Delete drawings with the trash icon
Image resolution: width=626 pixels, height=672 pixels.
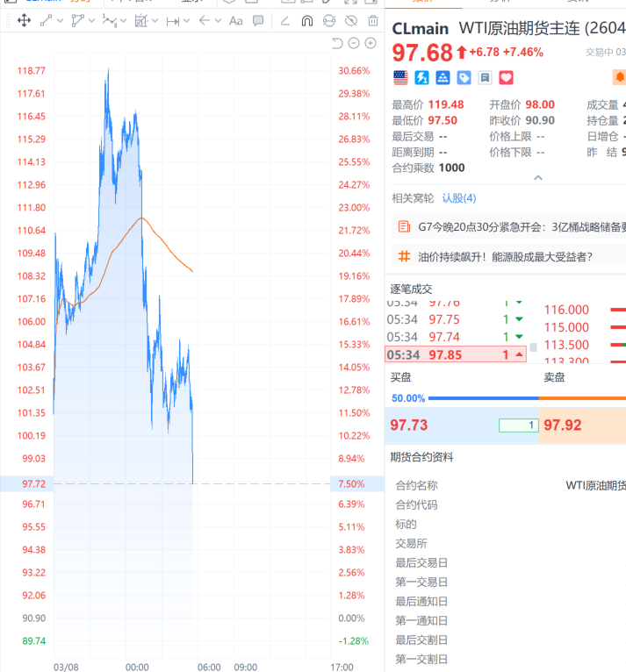click(373, 20)
